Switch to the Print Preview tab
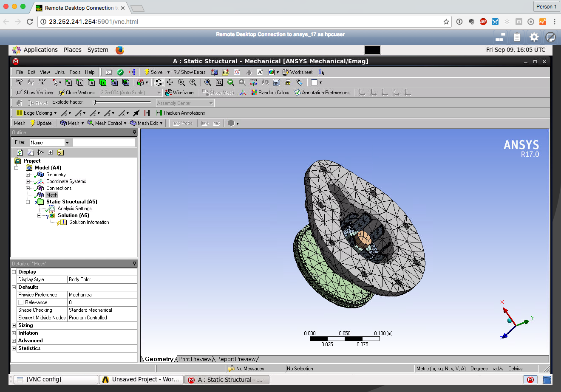 click(x=195, y=359)
